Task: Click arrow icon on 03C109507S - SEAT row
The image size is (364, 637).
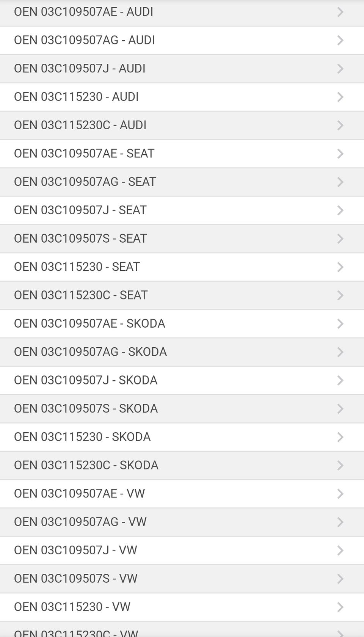Action: pos(340,238)
